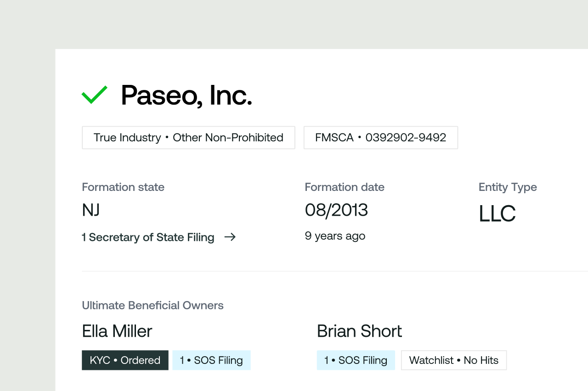Open Ella Miller's 1 SOS Filing badge
This screenshot has width=588, height=391.
(x=211, y=360)
